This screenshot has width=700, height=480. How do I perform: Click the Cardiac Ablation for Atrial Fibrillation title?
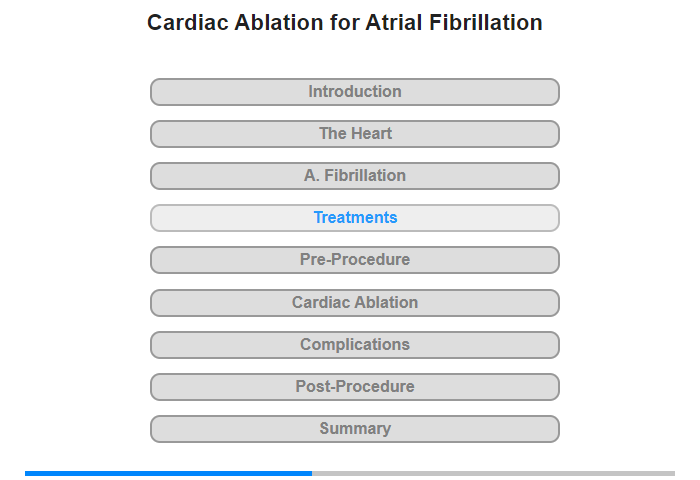(345, 23)
